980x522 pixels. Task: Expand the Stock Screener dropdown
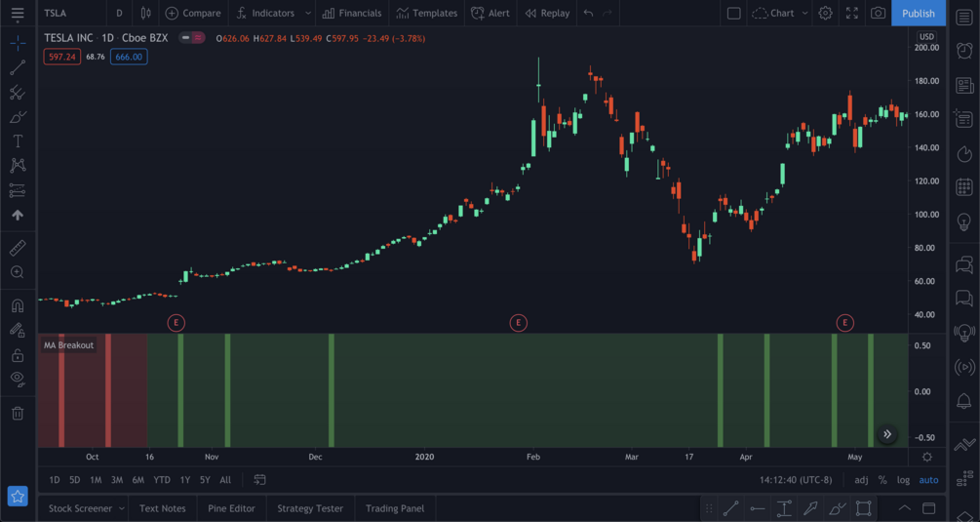point(122,509)
